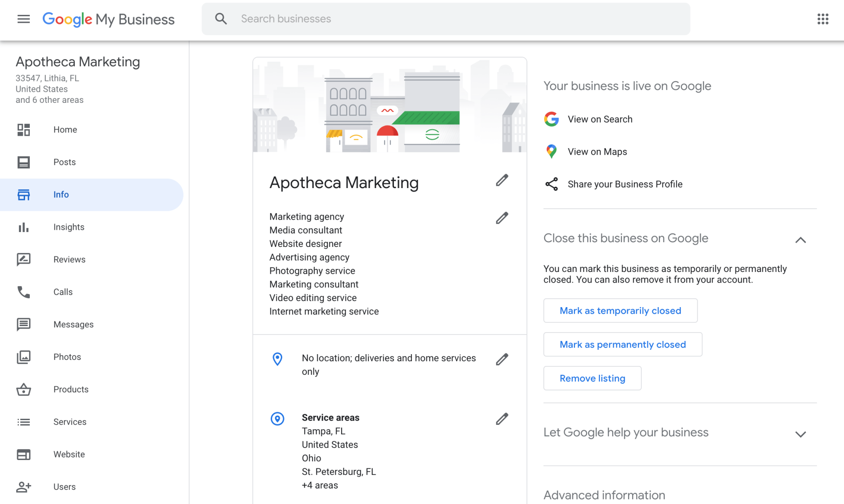
Task: Click the Google My Business logo
Action: point(109,19)
